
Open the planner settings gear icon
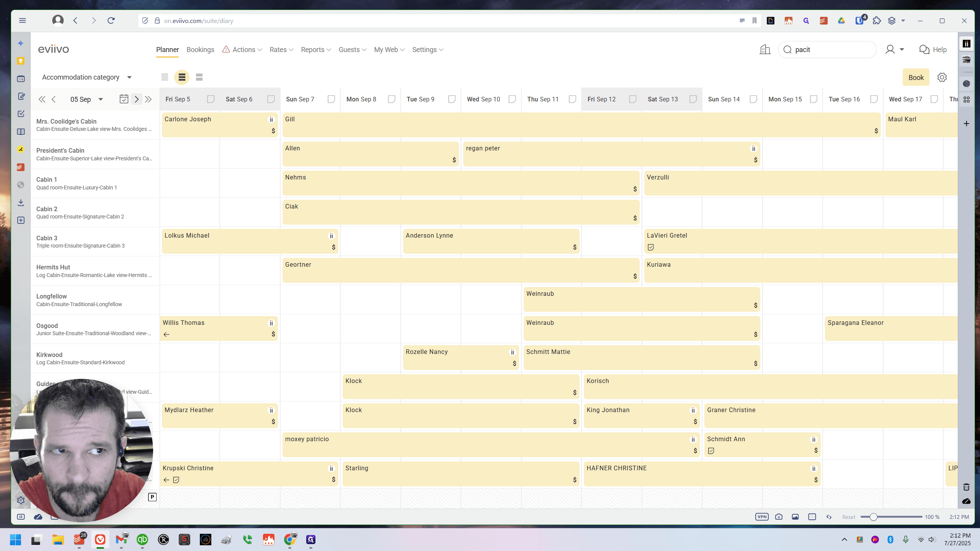(x=942, y=77)
